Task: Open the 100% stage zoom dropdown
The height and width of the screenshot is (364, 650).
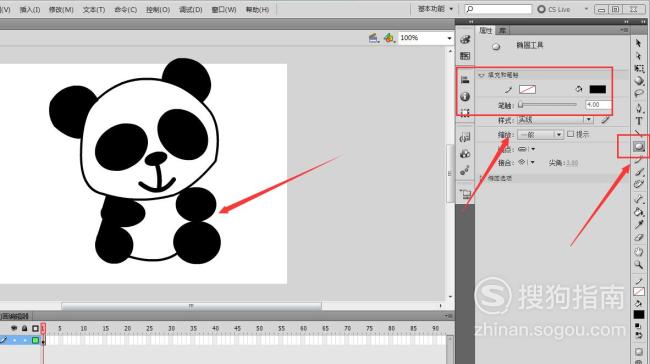Action: (426, 38)
